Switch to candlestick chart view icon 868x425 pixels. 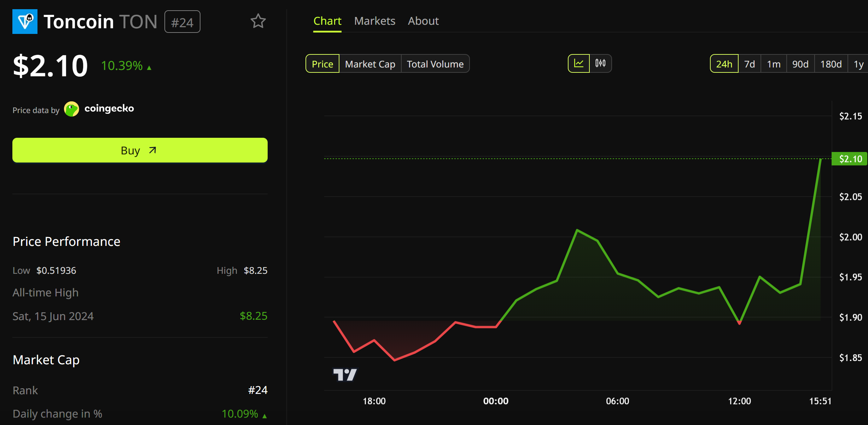tap(600, 64)
